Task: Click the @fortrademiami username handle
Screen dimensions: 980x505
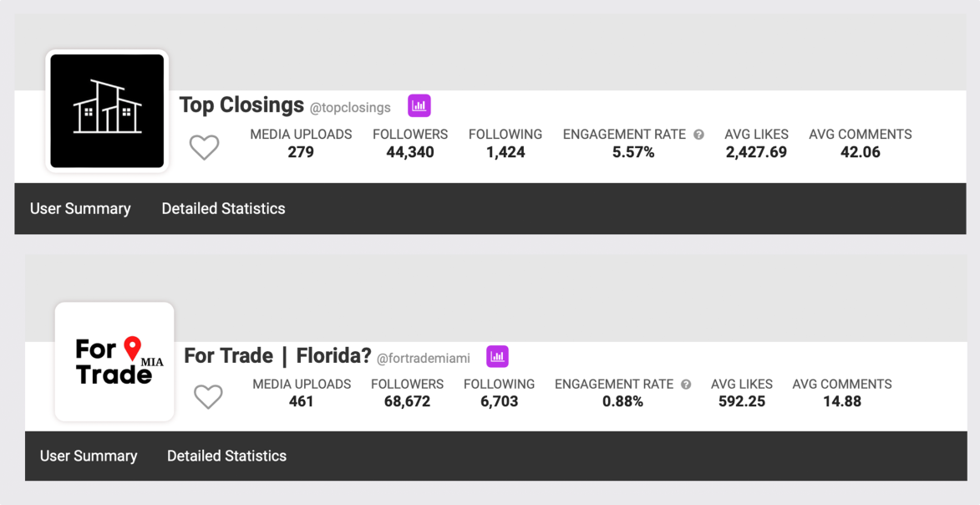Action: 423,359
